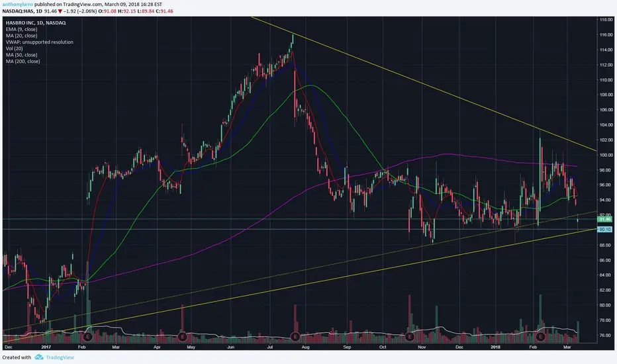The image size is (617, 364).
Task: Click the 'Apr' label on time axis
Action: pos(157,347)
